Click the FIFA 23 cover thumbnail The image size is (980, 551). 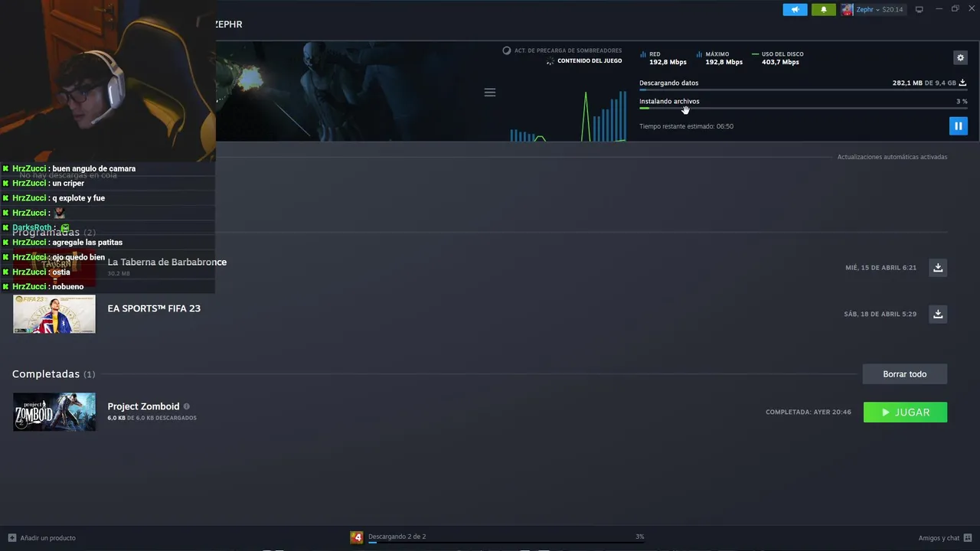click(x=54, y=314)
